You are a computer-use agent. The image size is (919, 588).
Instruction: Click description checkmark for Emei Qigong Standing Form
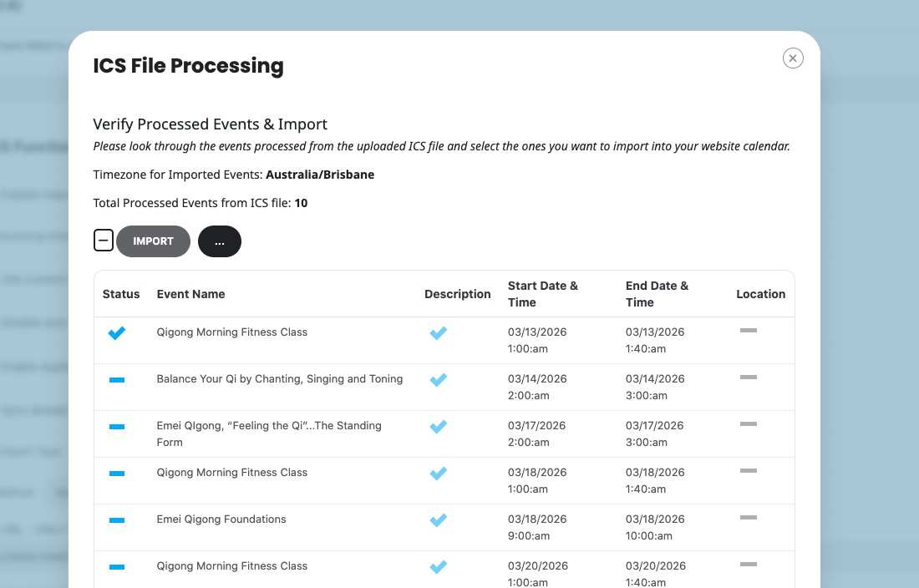(439, 427)
